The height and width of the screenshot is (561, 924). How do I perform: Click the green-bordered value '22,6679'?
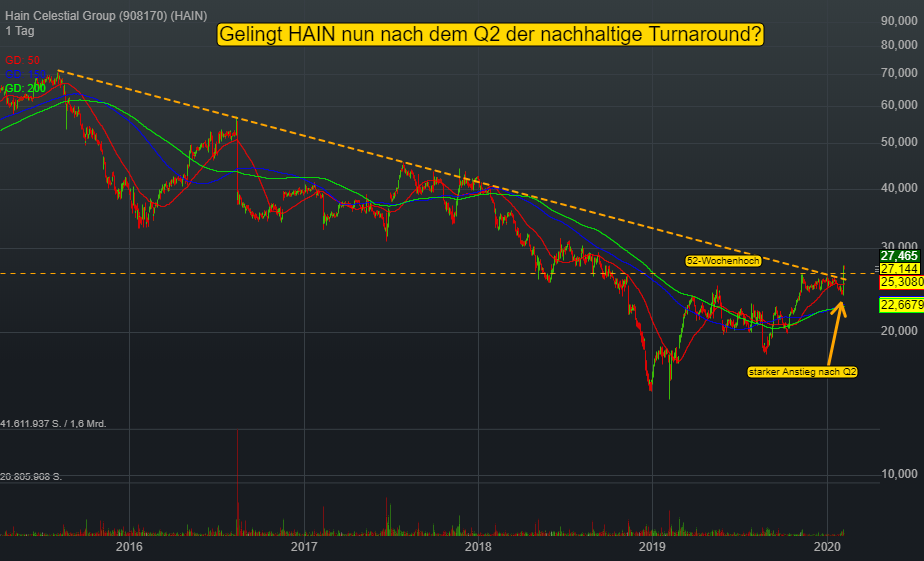pos(902,305)
